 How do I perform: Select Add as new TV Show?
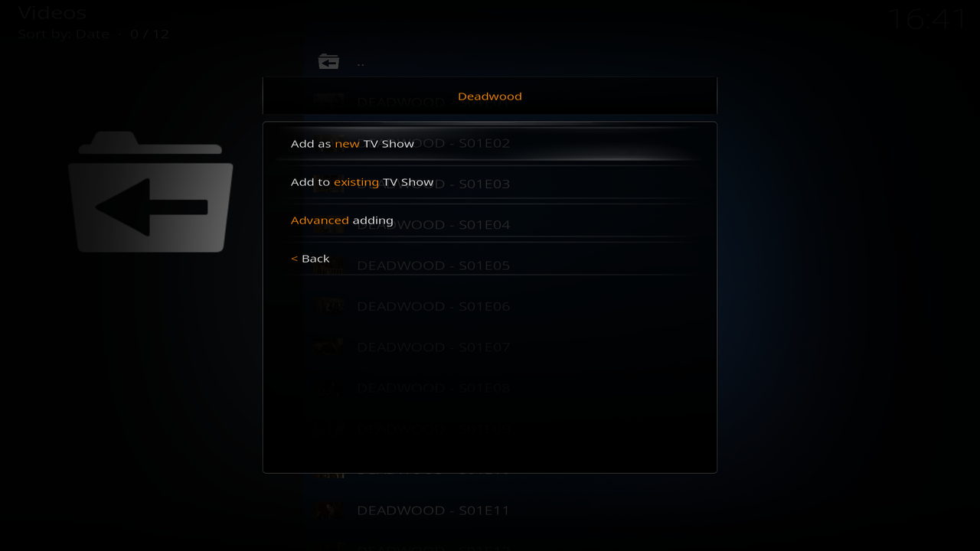click(x=490, y=144)
